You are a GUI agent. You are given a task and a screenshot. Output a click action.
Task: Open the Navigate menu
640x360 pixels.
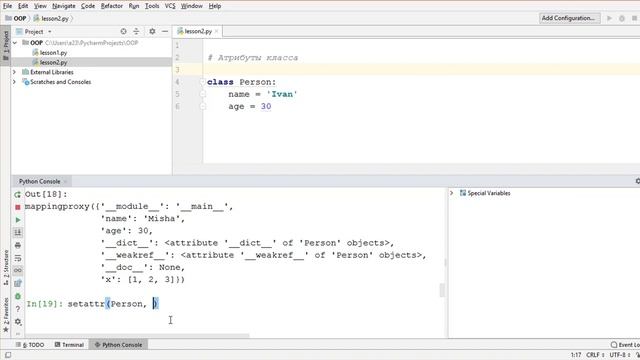64,6
